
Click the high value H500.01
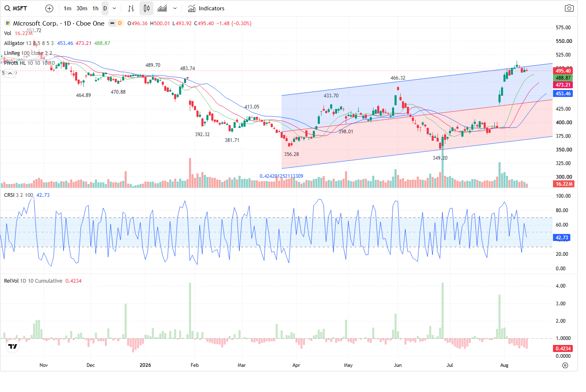point(160,24)
